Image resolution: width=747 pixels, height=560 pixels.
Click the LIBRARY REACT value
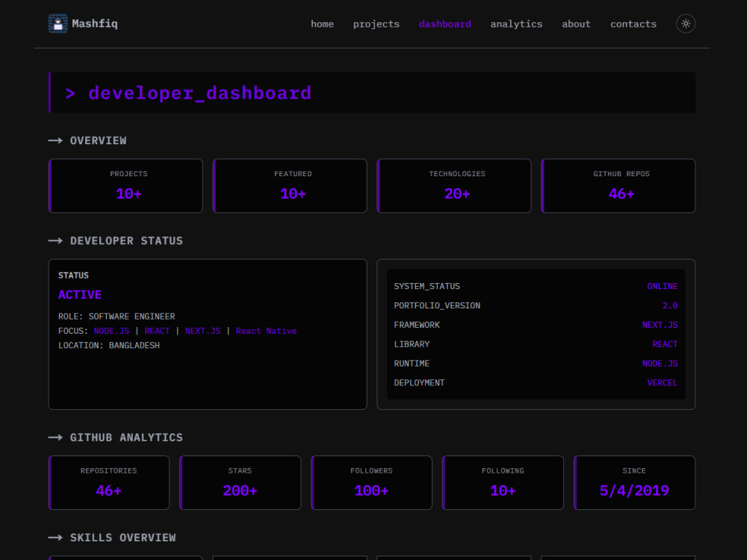[x=665, y=344]
